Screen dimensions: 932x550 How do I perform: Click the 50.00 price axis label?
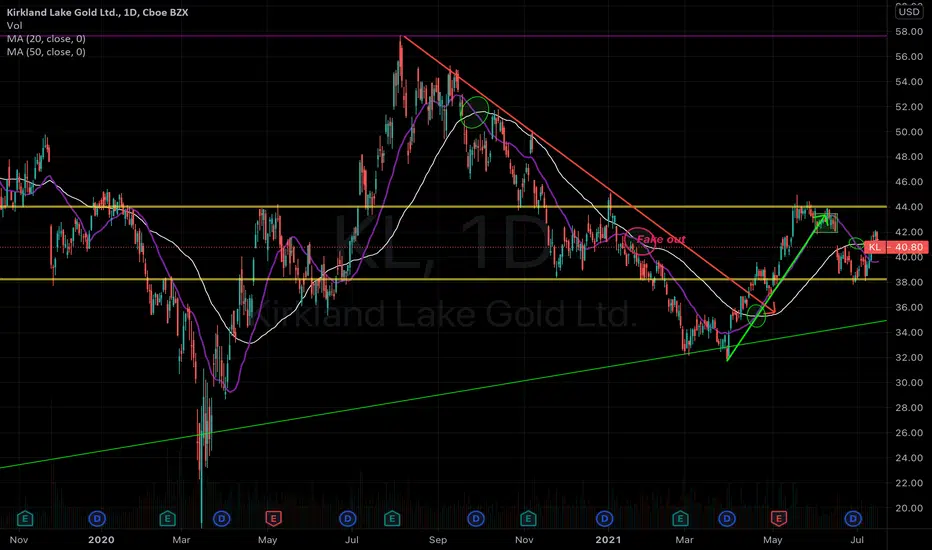coord(909,132)
